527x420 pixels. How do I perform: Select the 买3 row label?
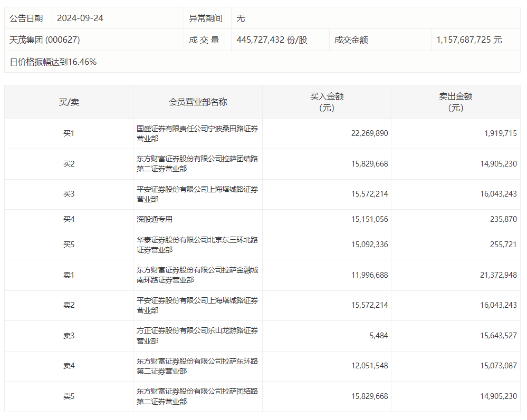coord(69,194)
